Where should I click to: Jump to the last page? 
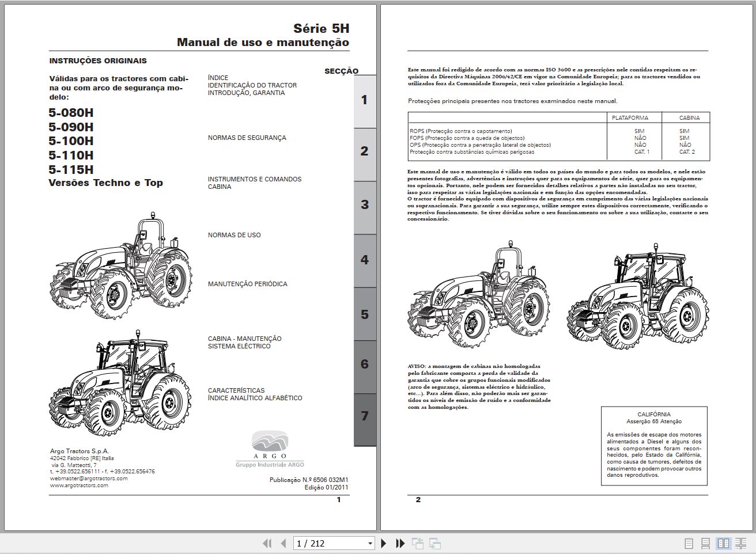click(400, 543)
